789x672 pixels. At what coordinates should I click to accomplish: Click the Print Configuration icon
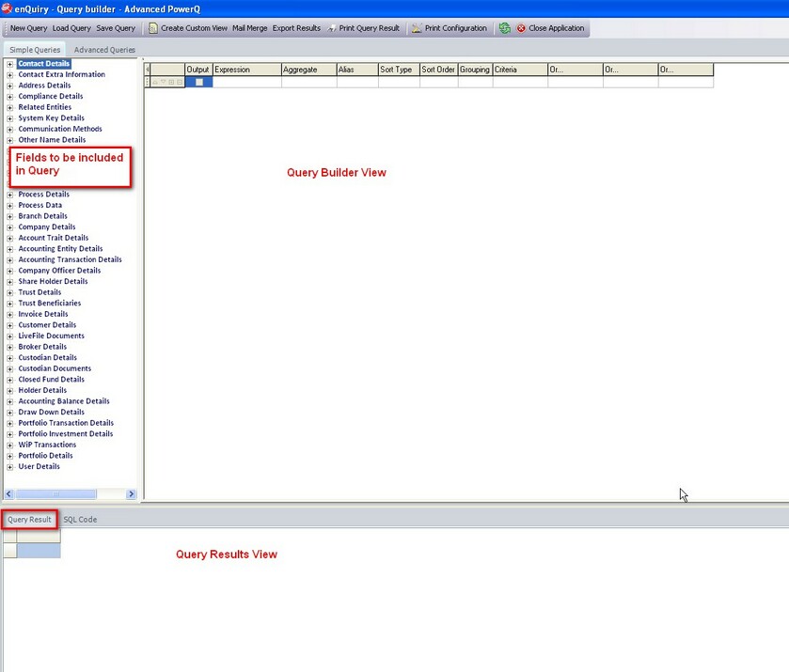(x=417, y=28)
